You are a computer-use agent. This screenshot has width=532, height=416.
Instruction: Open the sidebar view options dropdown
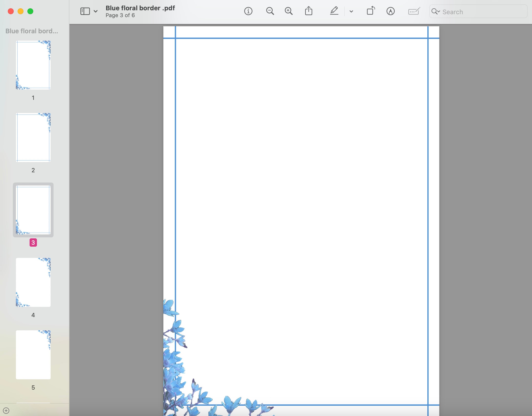pos(95,11)
